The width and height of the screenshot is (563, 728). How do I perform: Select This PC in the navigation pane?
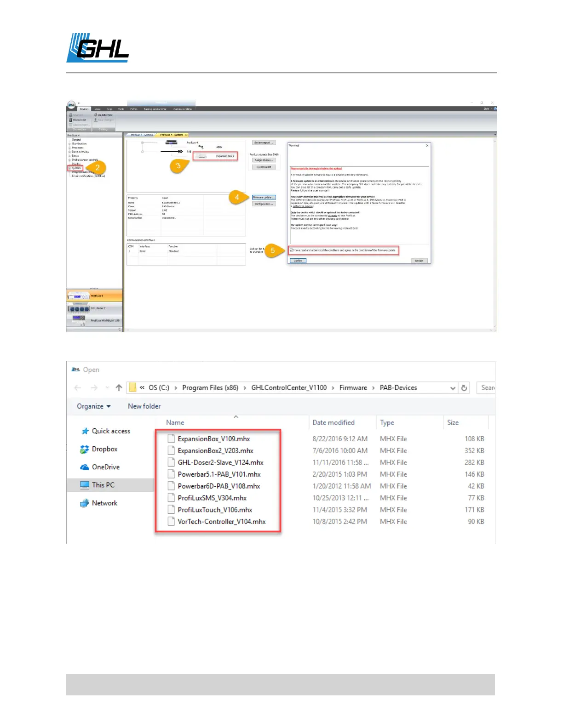tap(110, 485)
